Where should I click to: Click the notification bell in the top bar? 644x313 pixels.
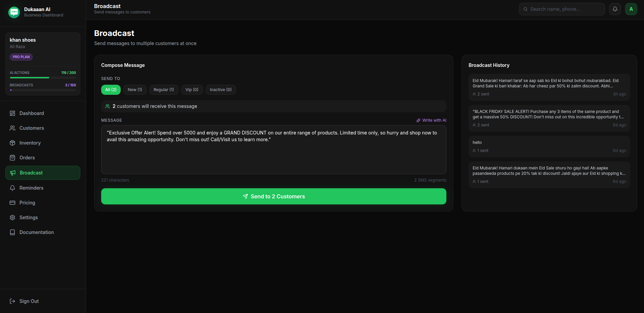click(x=615, y=9)
